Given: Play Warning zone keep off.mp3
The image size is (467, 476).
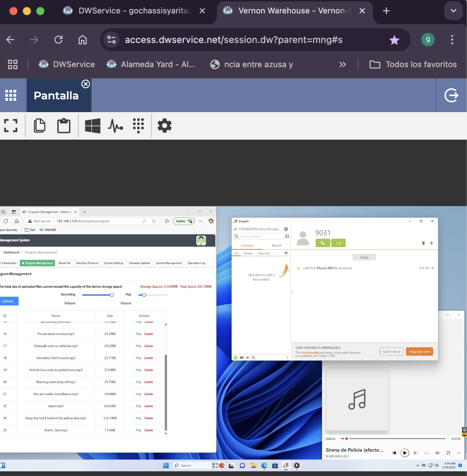Looking at the screenshot, I should tap(138, 382).
